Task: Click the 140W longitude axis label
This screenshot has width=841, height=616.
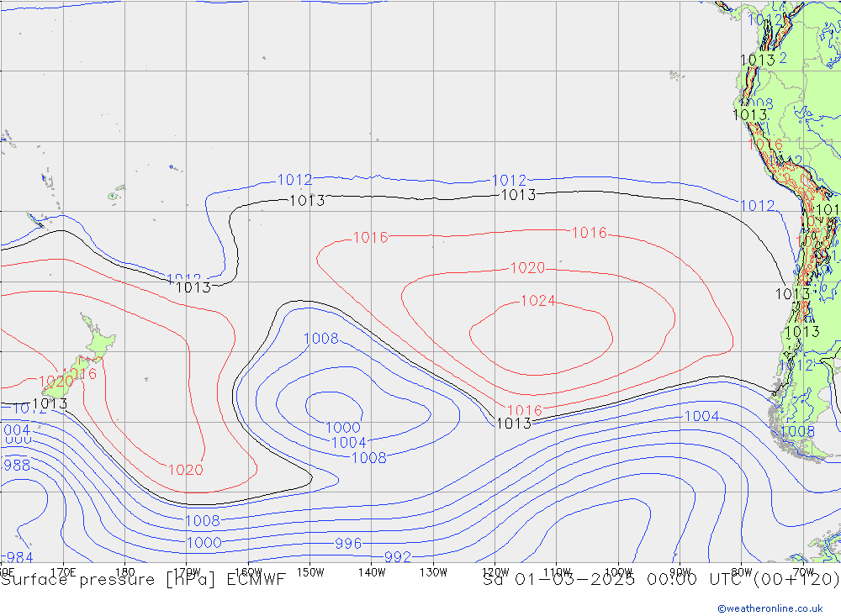Action: [x=372, y=572]
